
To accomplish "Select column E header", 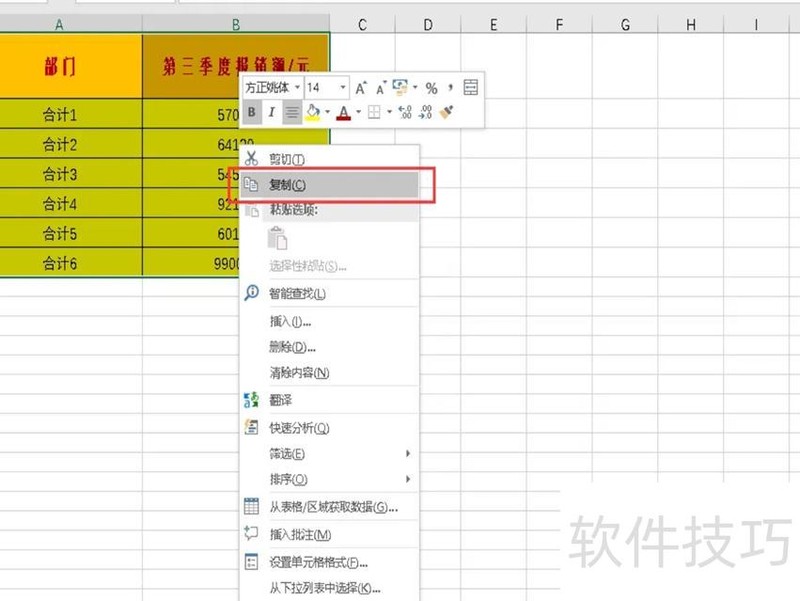I will pos(493,24).
